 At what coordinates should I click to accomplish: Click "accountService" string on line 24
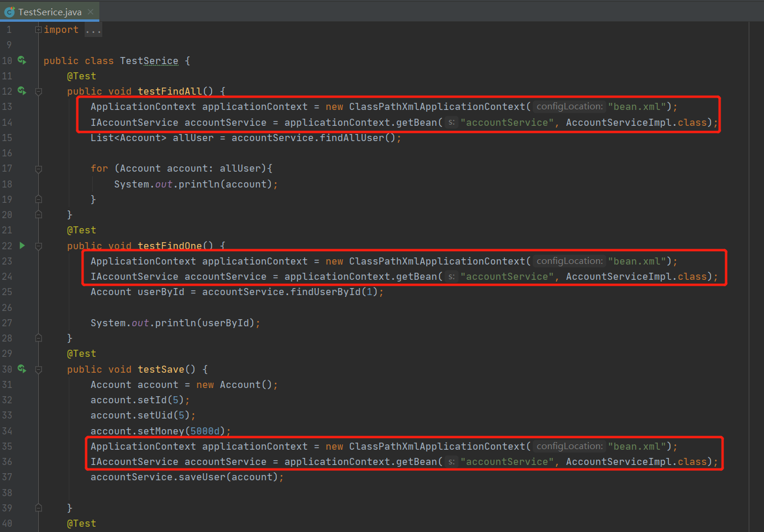point(507,276)
